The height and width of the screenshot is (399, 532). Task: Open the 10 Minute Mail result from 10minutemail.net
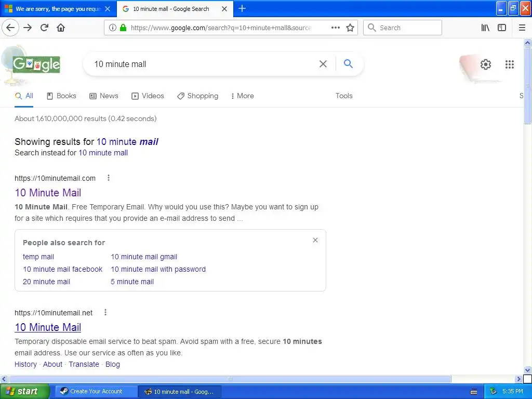coord(48,327)
